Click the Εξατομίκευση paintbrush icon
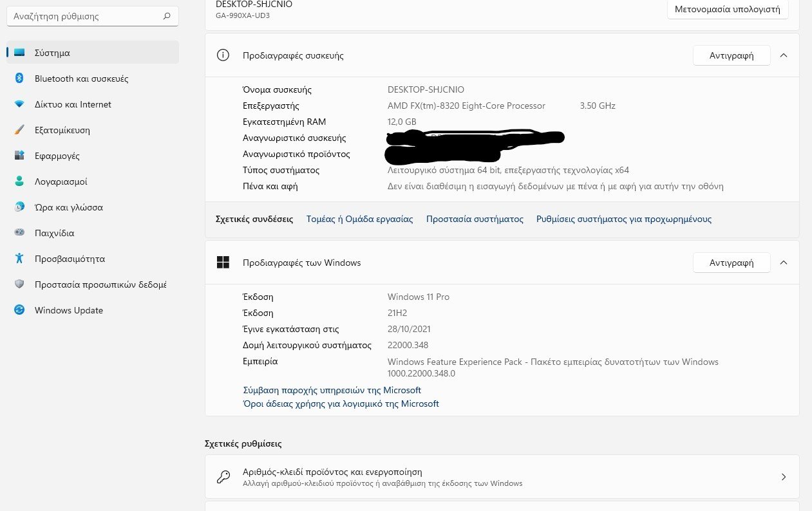This screenshot has width=812, height=511. (x=19, y=130)
